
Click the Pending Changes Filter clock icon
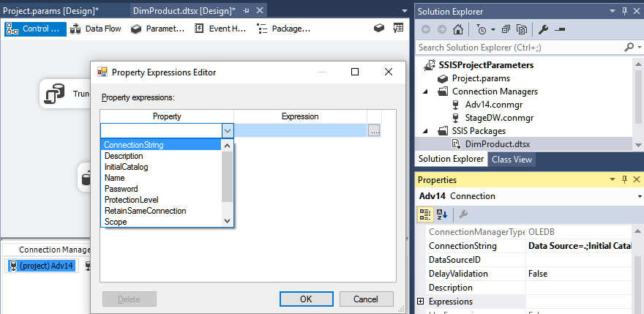point(481,29)
